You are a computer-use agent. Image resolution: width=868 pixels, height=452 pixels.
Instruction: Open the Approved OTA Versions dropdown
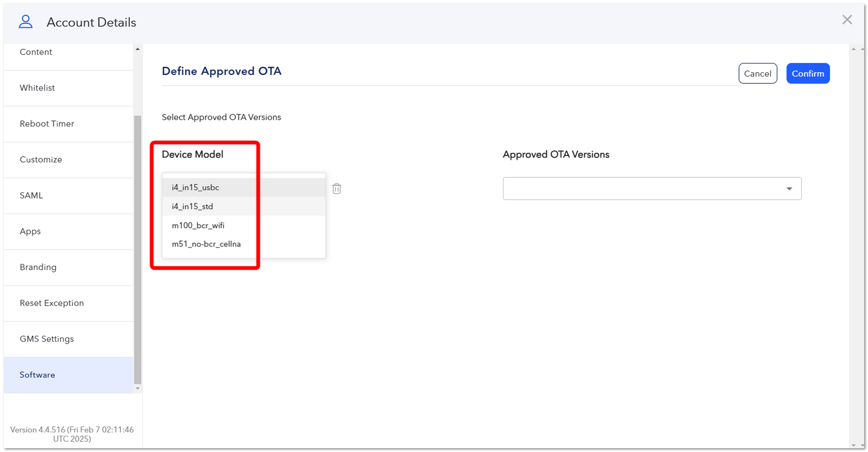point(652,188)
